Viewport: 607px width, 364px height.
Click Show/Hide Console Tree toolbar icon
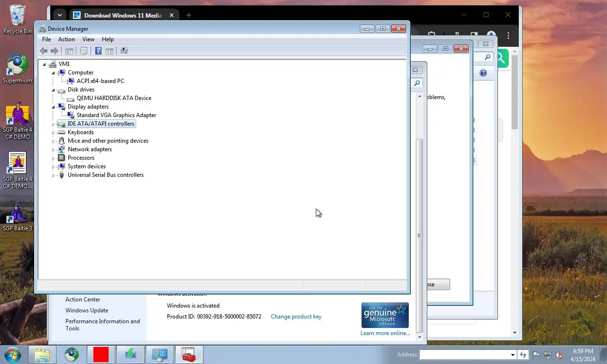[69, 51]
